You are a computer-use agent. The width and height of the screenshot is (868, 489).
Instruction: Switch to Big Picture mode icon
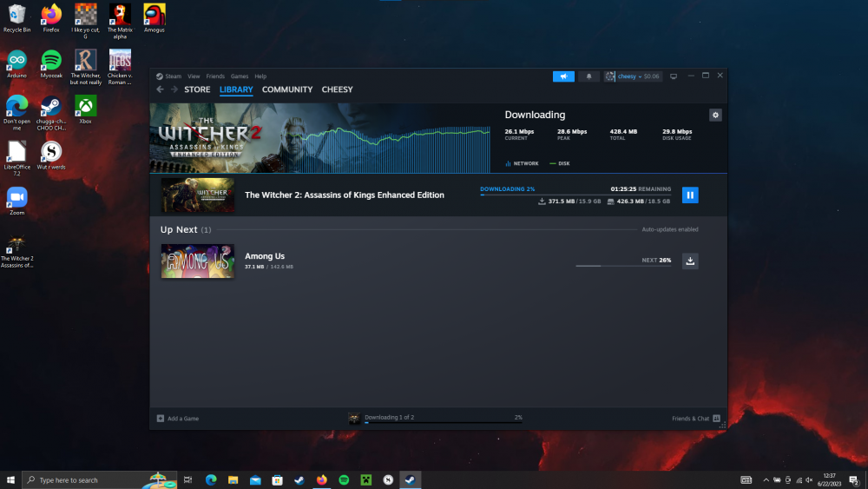[x=674, y=76]
